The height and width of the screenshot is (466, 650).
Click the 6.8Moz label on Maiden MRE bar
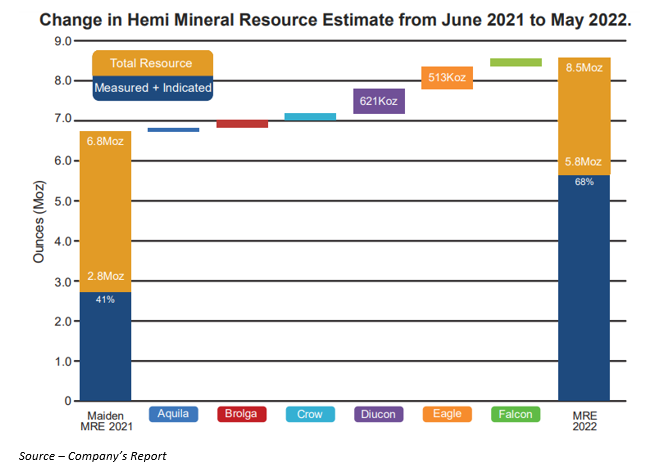click(x=105, y=141)
